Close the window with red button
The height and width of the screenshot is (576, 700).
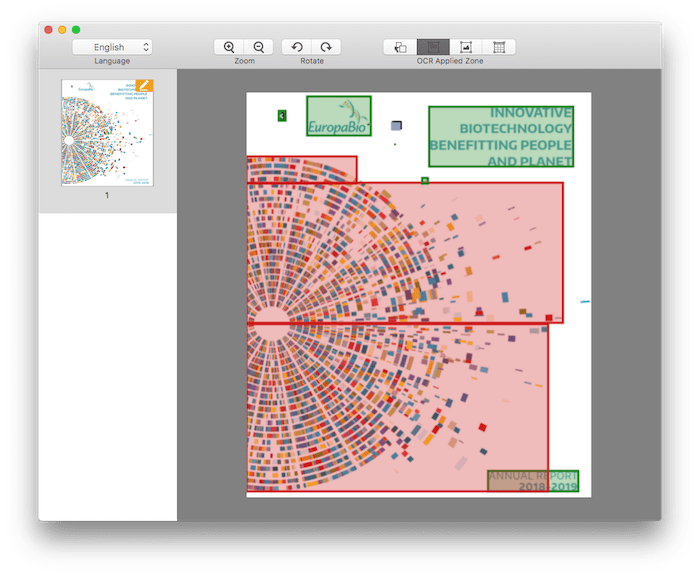(x=48, y=29)
